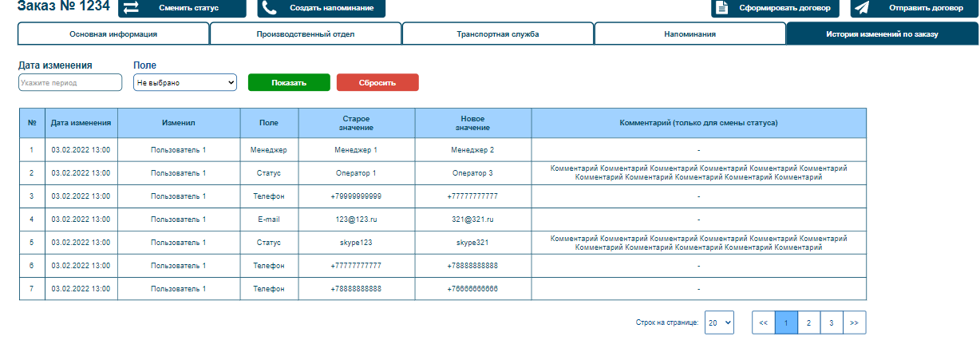Click the Изменил column header
The width and height of the screenshot is (980, 356).
click(x=179, y=123)
